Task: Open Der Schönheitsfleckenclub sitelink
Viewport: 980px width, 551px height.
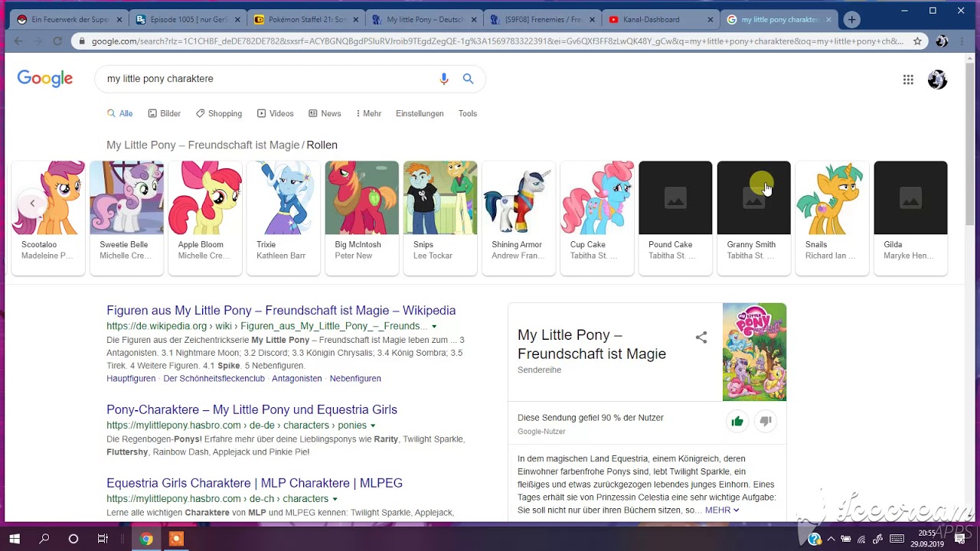Action: (214, 379)
